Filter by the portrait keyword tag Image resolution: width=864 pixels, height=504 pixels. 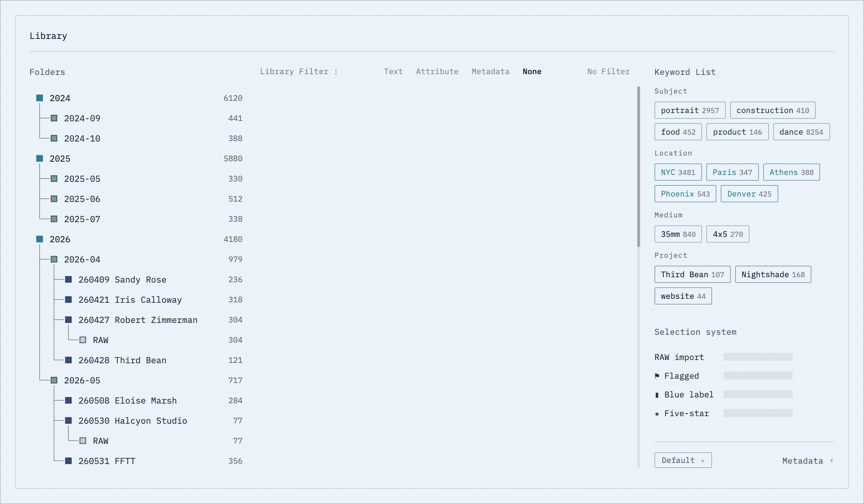click(690, 110)
